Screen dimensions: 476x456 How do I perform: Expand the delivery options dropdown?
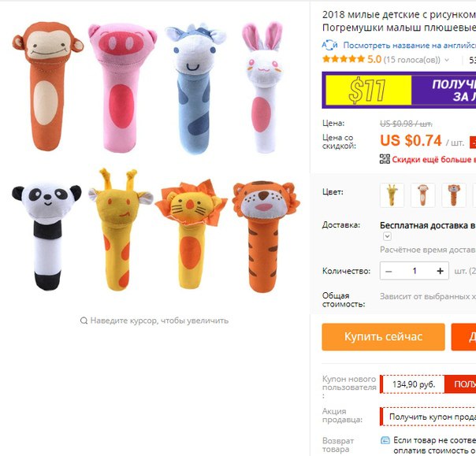[387, 236]
